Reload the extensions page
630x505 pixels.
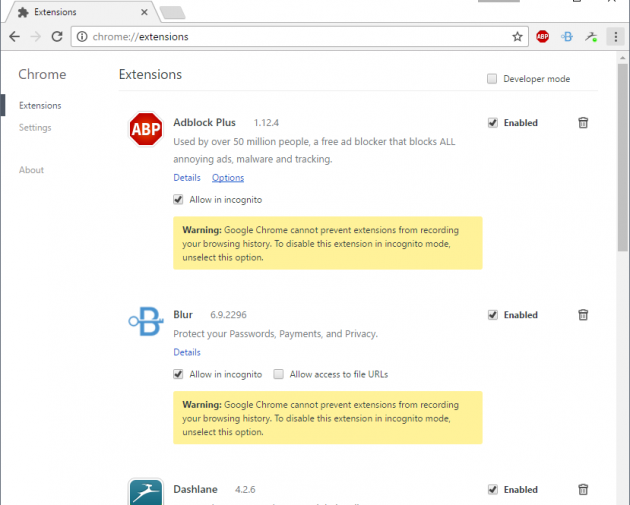click(x=57, y=37)
